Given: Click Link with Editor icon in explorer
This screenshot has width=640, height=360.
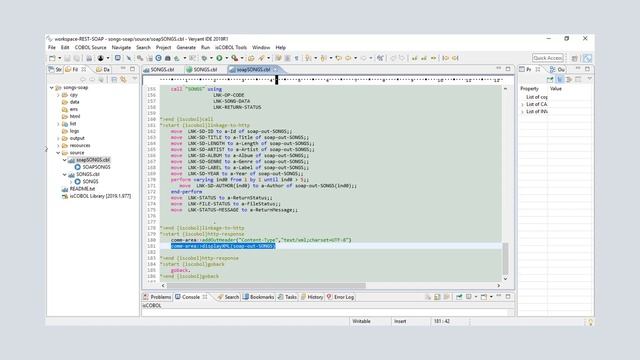Looking at the screenshot, I should tap(123, 80).
